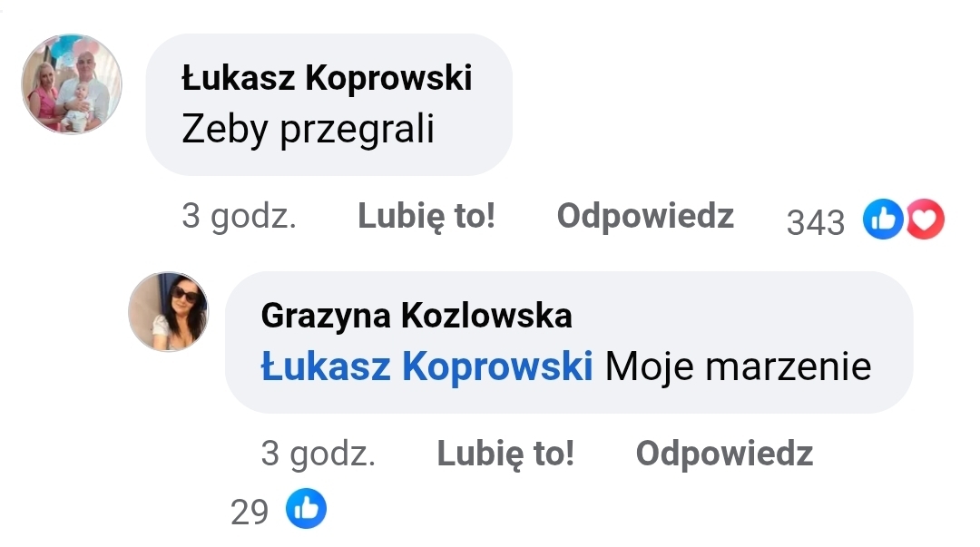This screenshot has width=980, height=547.
Task: Like the "Zeby przegrali" comment via Lubię to!
Action: tap(426, 217)
